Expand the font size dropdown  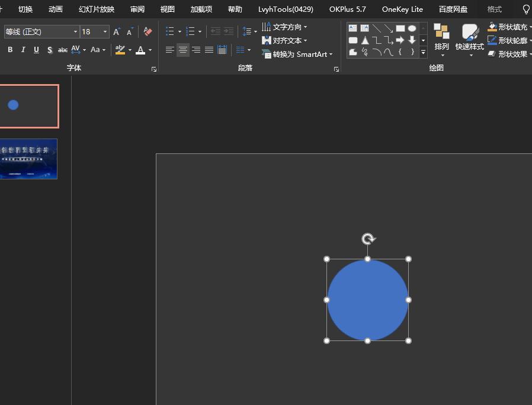[x=105, y=32]
